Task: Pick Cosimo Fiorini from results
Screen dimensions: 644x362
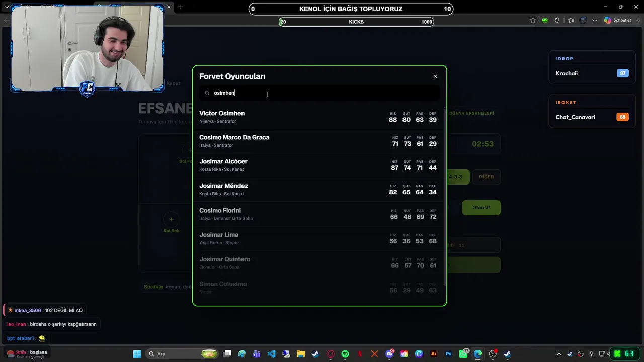Action: [318, 214]
